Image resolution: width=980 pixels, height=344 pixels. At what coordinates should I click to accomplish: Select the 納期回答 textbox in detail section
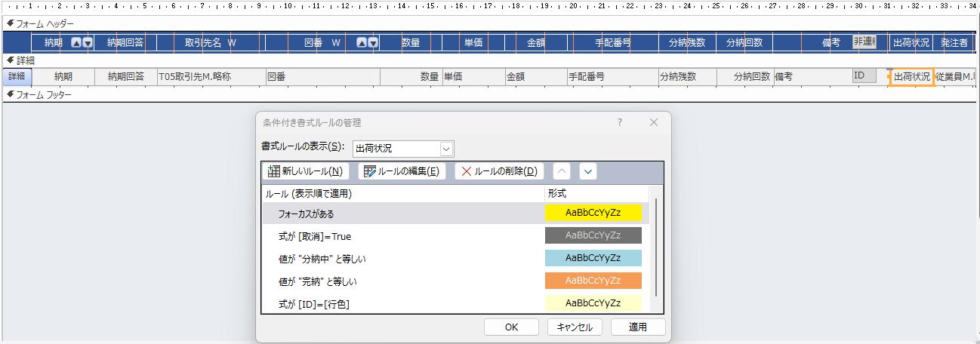[x=126, y=76]
